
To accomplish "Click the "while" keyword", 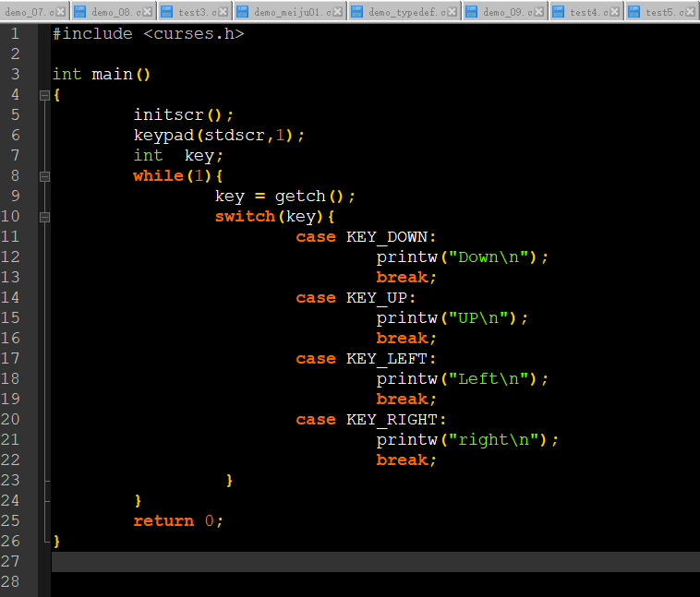I will (x=159, y=176).
